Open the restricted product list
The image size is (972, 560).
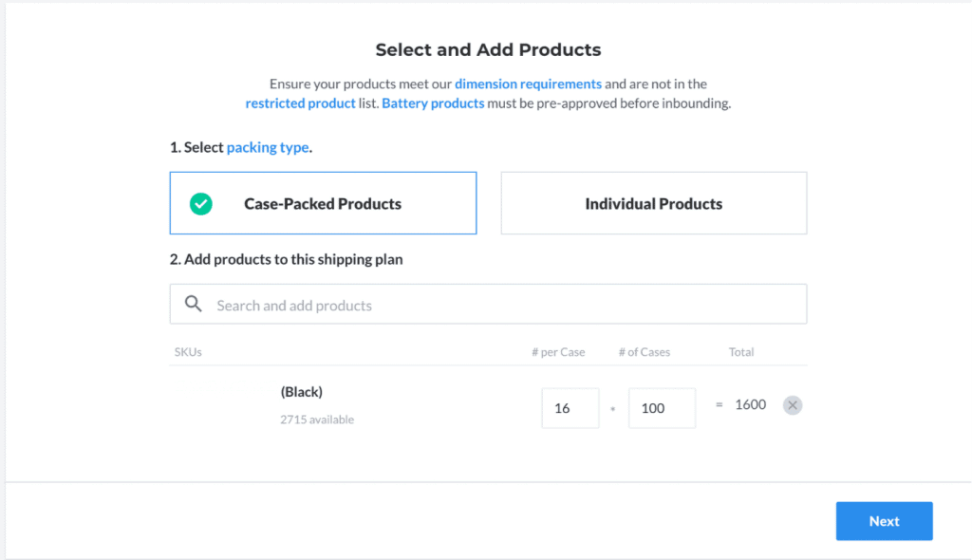[300, 103]
